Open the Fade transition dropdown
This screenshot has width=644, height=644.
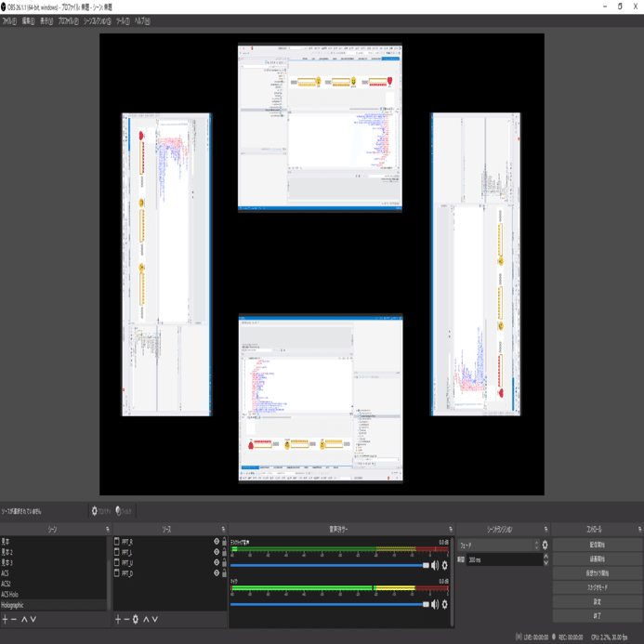498,545
